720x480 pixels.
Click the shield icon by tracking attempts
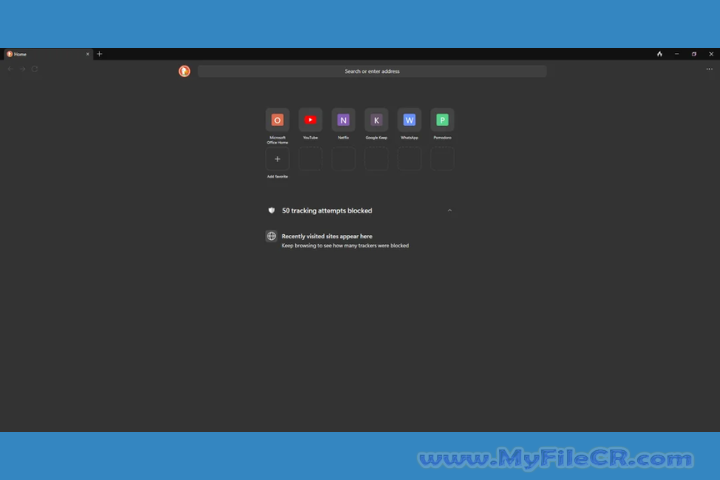click(271, 210)
